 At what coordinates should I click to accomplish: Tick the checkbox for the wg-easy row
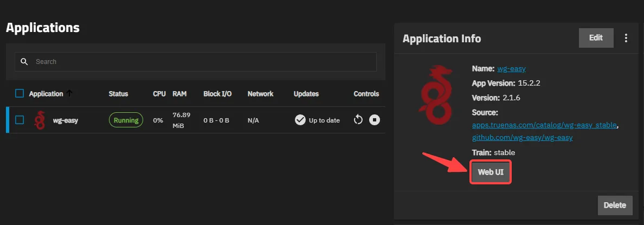pyautogui.click(x=20, y=120)
